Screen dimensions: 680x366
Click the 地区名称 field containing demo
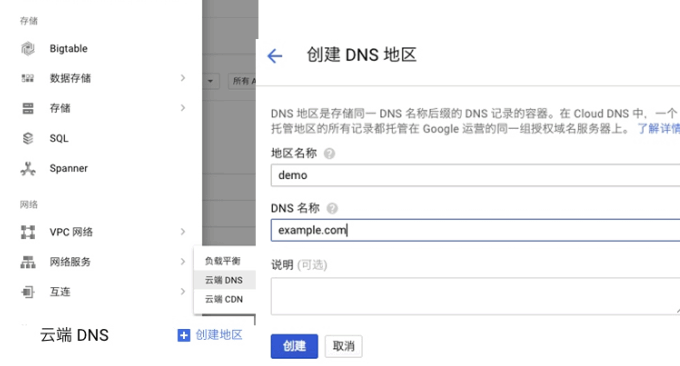pos(475,175)
